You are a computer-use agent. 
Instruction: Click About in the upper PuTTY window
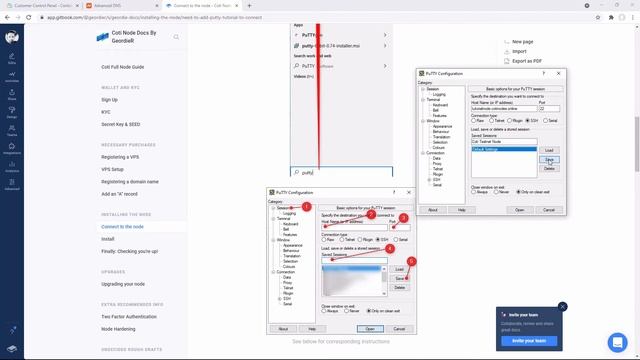tap(433, 210)
